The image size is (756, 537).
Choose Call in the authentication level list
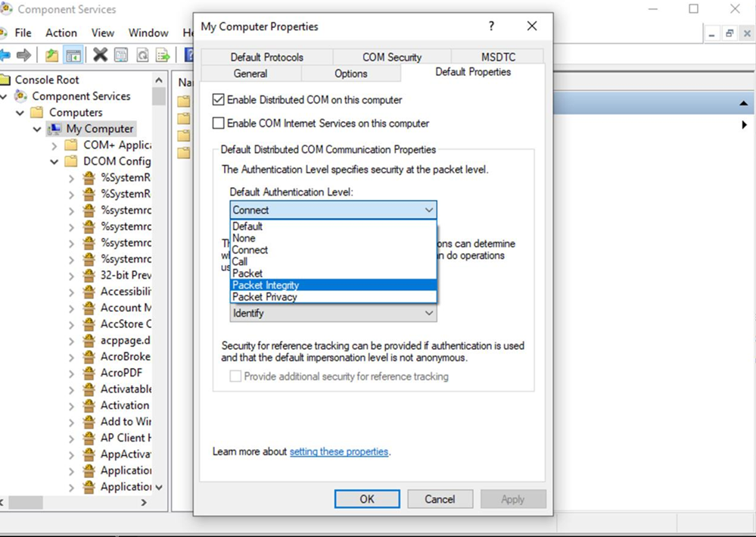tap(333, 261)
